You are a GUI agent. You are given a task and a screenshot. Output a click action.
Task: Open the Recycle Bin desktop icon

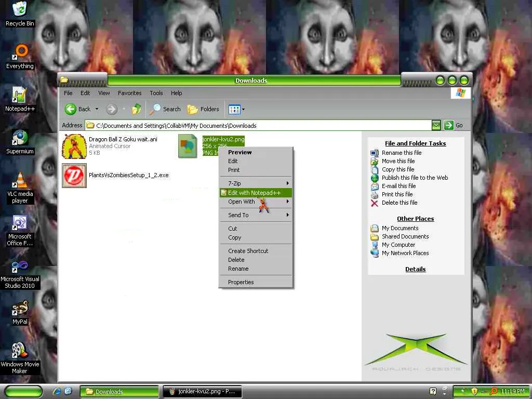tap(20, 14)
